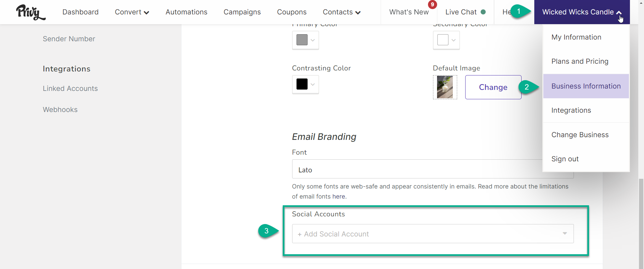
Task: Open Plans and Pricing menu item
Action: 580,61
